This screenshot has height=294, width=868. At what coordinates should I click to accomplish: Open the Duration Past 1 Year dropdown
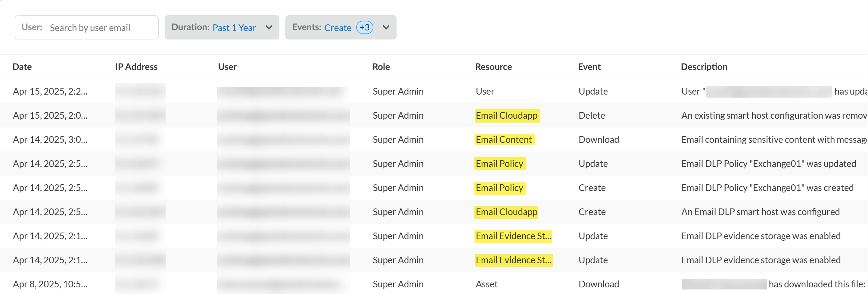[222, 28]
